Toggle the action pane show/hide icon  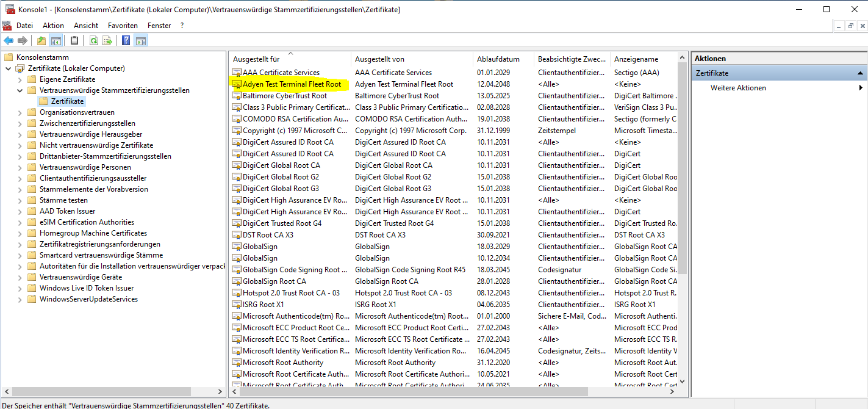(141, 41)
